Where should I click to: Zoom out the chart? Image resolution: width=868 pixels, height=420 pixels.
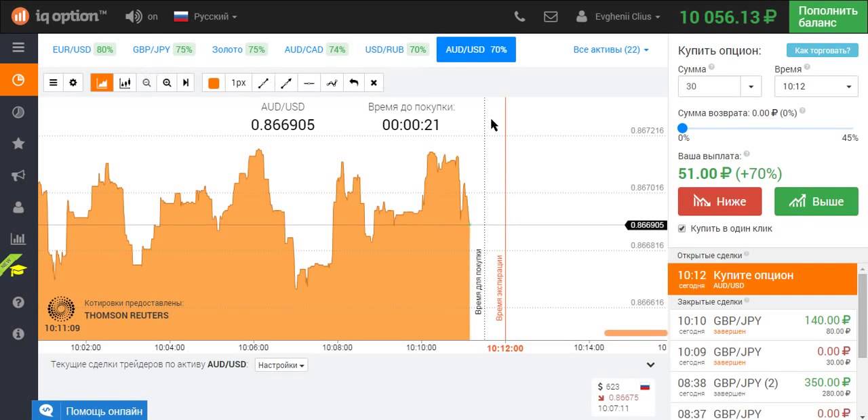tap(146, 83)
